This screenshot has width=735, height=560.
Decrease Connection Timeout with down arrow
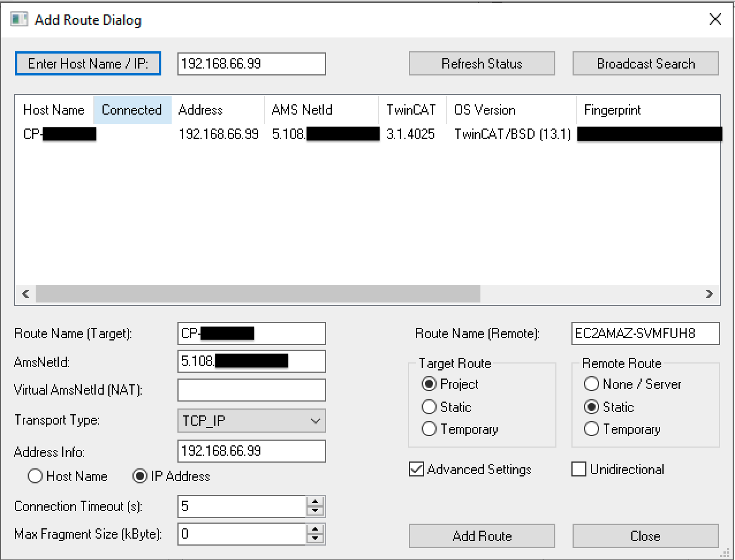click(x=315, y=511)
